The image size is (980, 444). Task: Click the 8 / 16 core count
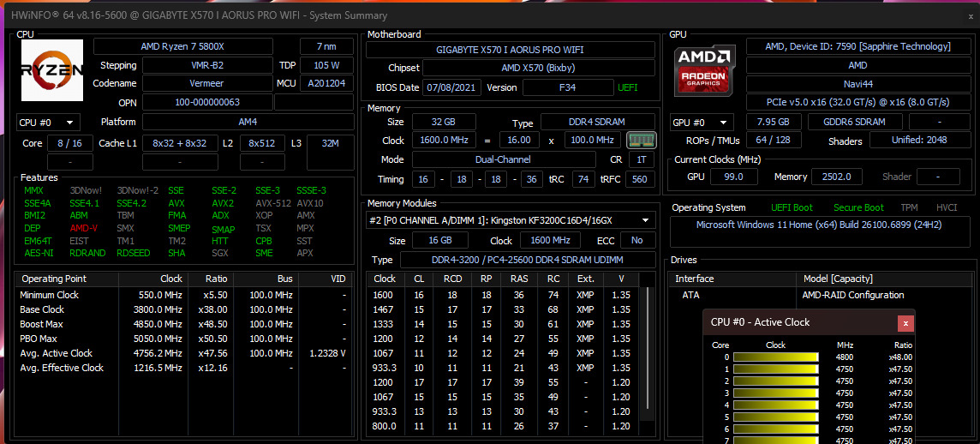pos(70,143)
